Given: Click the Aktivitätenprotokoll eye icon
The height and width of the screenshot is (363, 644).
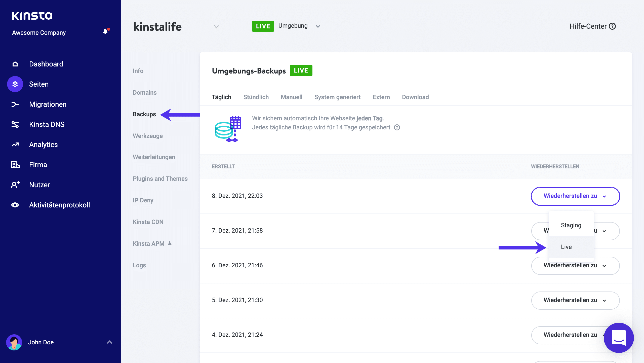Looking at the screenshot, I should click(15, 205).
